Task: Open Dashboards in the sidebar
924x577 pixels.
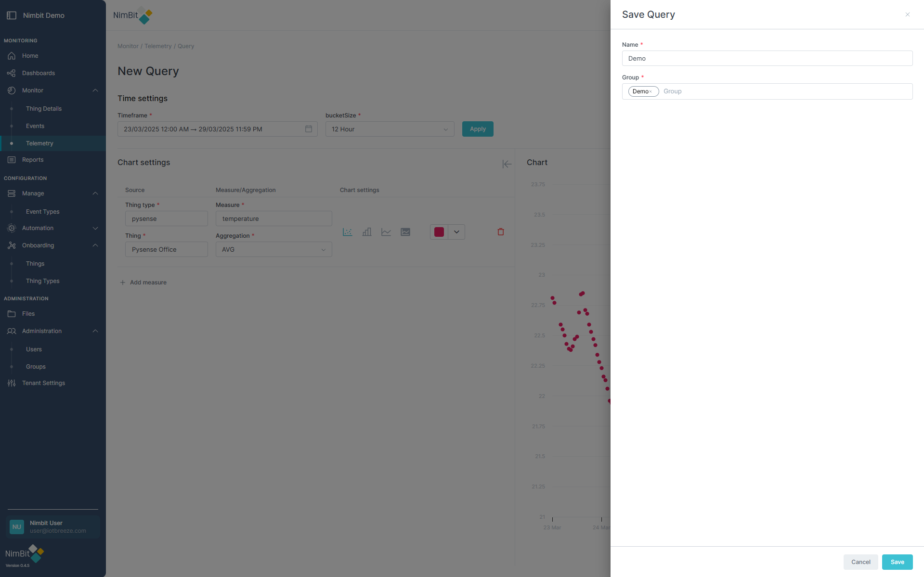Action: 39,73
